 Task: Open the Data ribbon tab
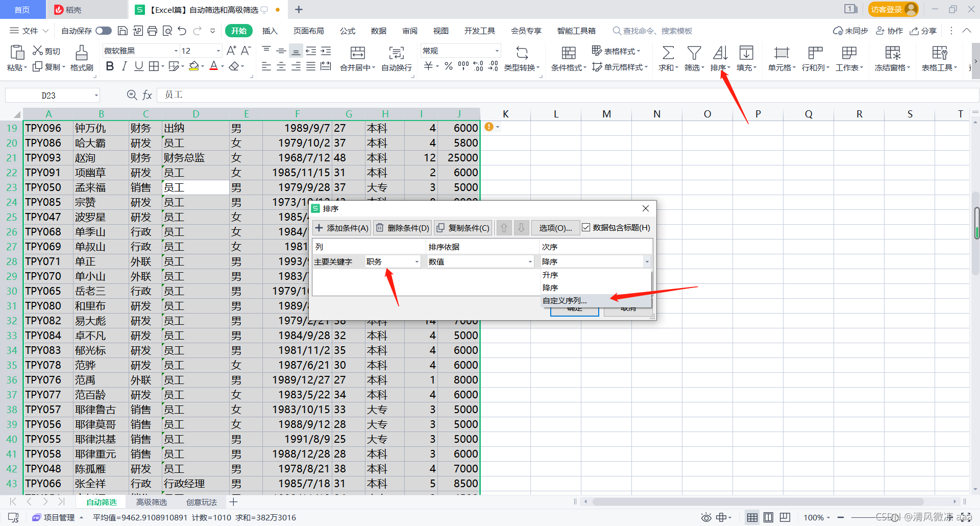(379, 31)
